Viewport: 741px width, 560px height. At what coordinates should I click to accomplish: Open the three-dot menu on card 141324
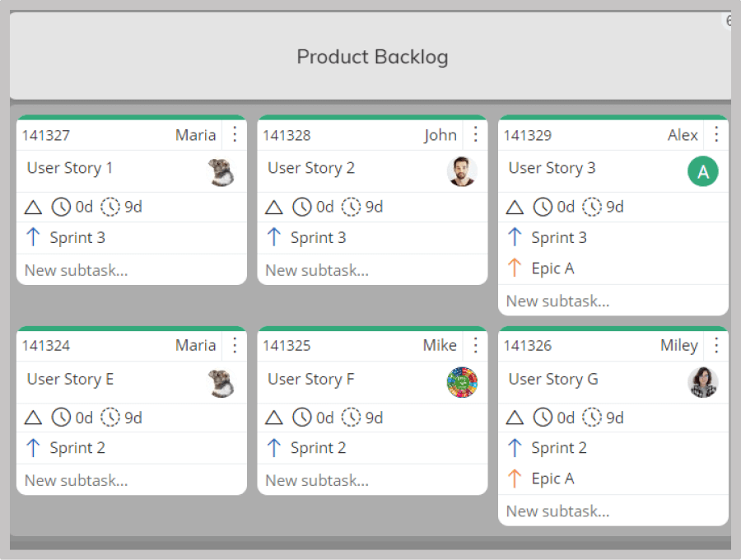(235, 345)
